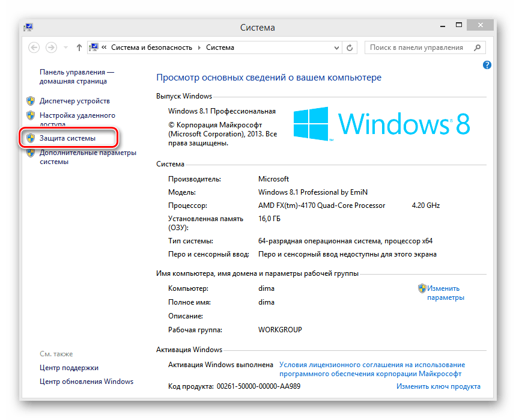Click Изменить ключ продукта link
The width and height of the screenshot is (516, 420).
tap(439, 386)
